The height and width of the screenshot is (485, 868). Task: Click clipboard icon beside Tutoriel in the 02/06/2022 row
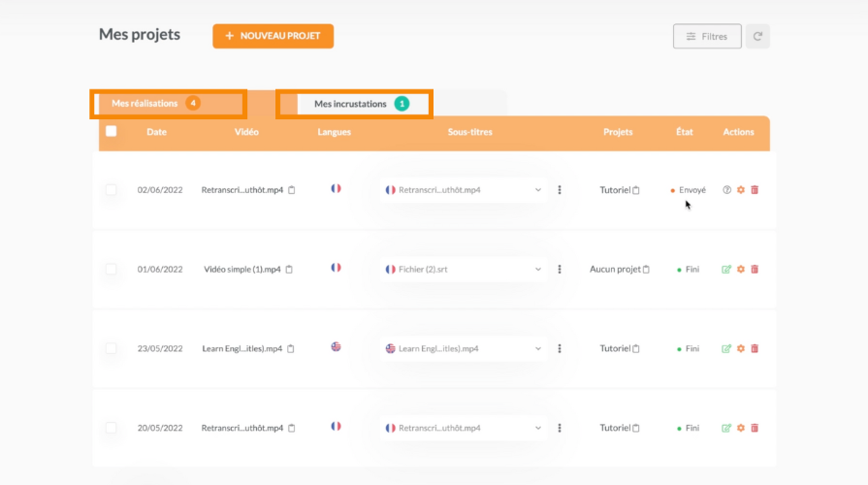[636, 190]
